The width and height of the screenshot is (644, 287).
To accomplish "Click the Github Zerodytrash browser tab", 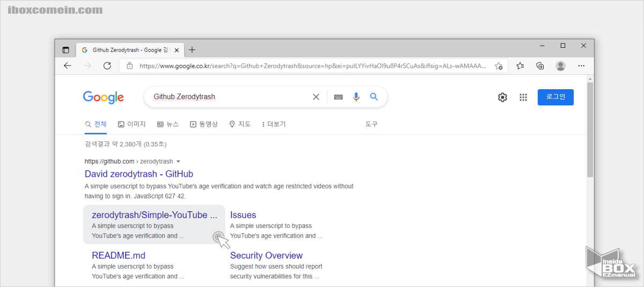I will pos(130,50).
